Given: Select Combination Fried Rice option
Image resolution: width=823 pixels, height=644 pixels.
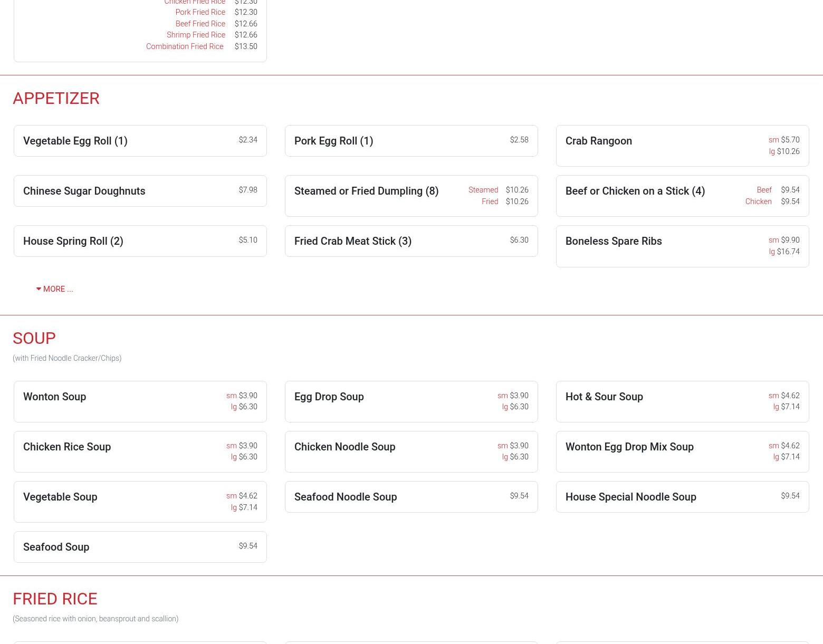Looking at the screenshot, I should point(185,46).
